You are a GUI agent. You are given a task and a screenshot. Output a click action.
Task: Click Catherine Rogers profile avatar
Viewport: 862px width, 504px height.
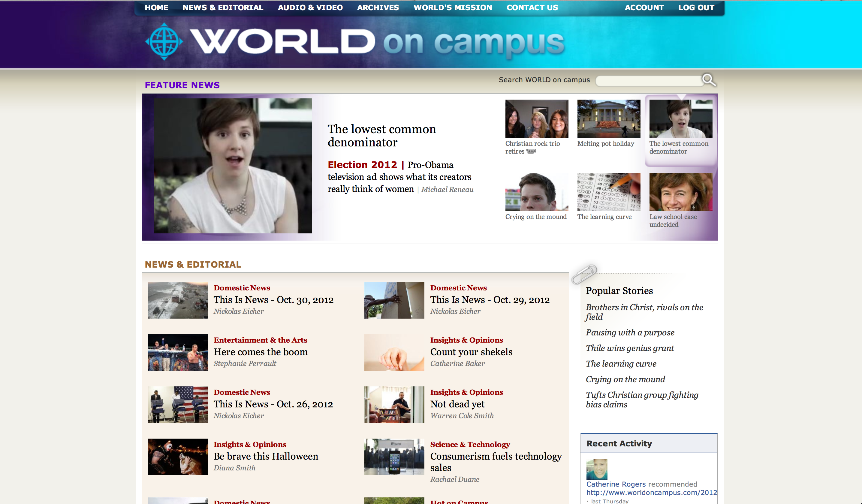pyautogui.click(x=597, y=469)
